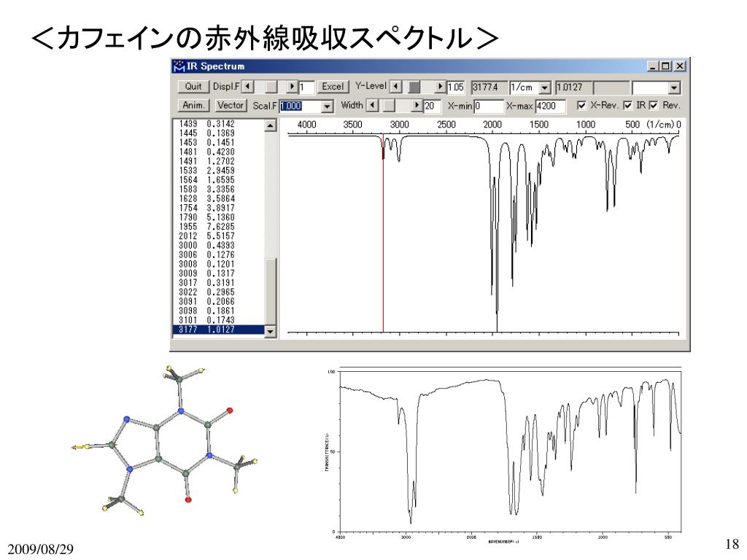
Task: Minimize the IR Spectrum window
Action: point(653,66)
